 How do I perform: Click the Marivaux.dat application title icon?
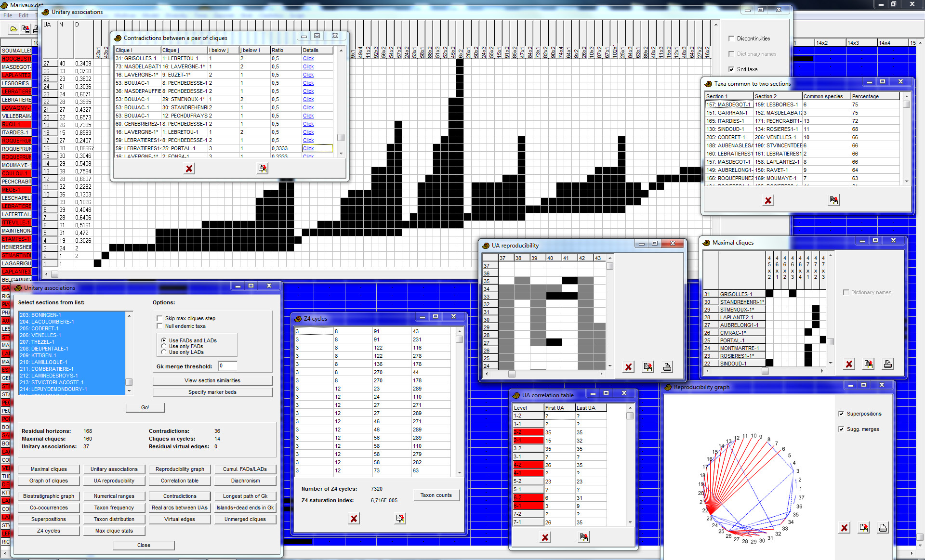(x=4, y=5)
